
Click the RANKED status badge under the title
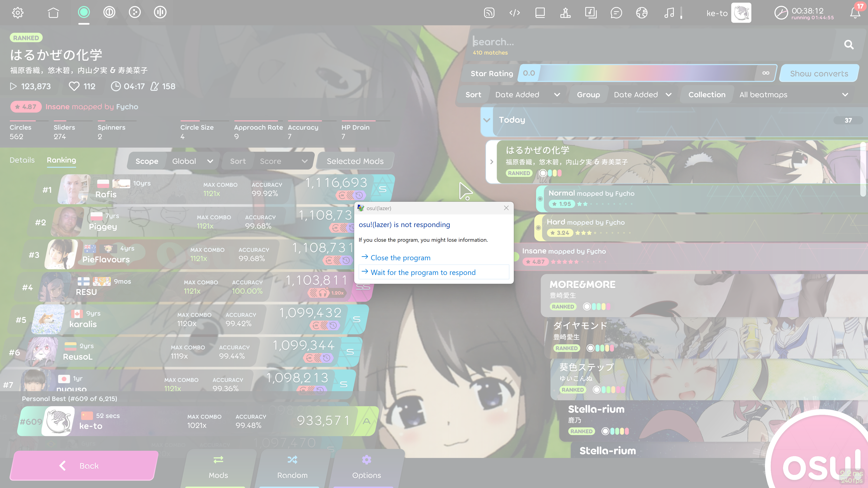26,38
